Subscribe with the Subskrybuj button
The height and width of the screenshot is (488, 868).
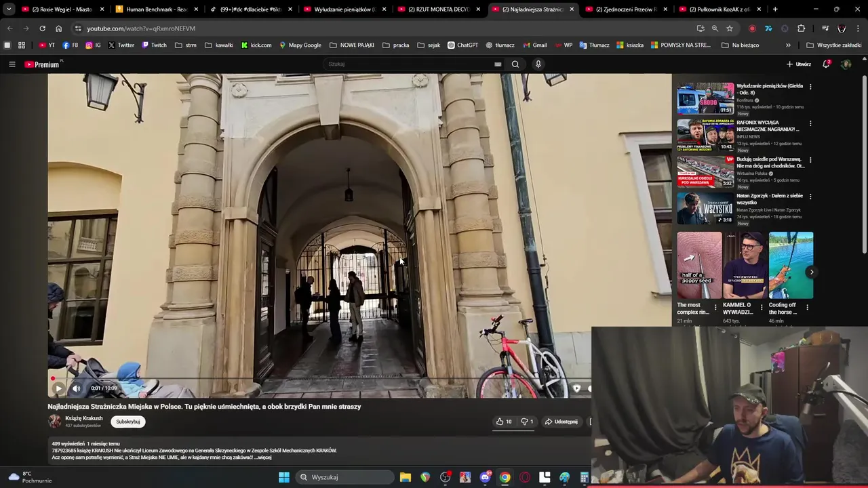click(x=127, y=422)
